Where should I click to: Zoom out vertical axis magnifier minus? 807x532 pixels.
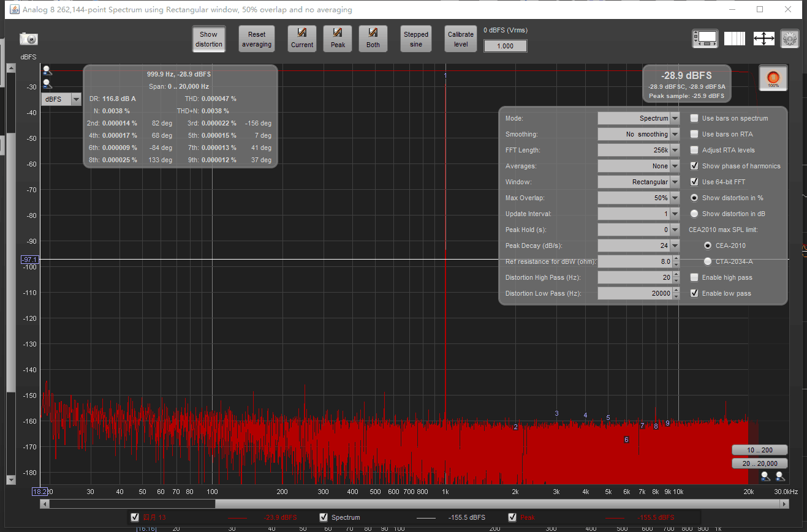pyautogui.click(x=47, y=84)
